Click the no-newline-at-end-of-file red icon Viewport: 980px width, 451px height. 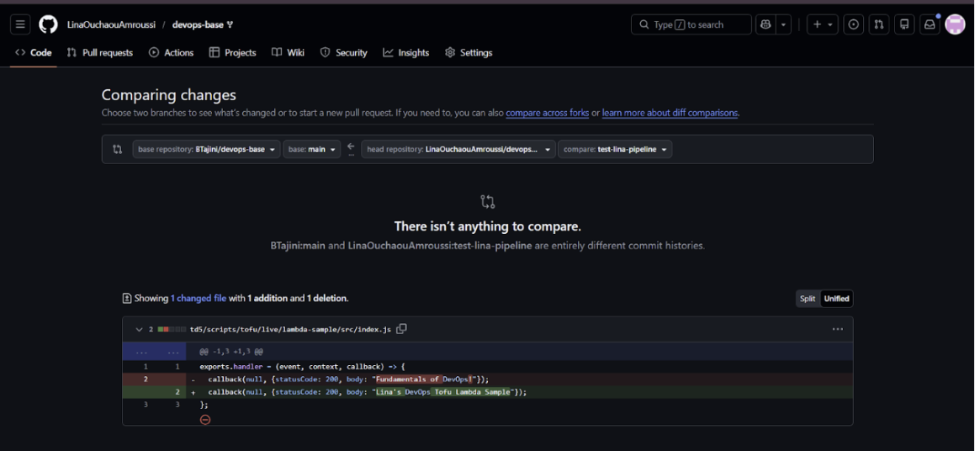tap(205, 419)
